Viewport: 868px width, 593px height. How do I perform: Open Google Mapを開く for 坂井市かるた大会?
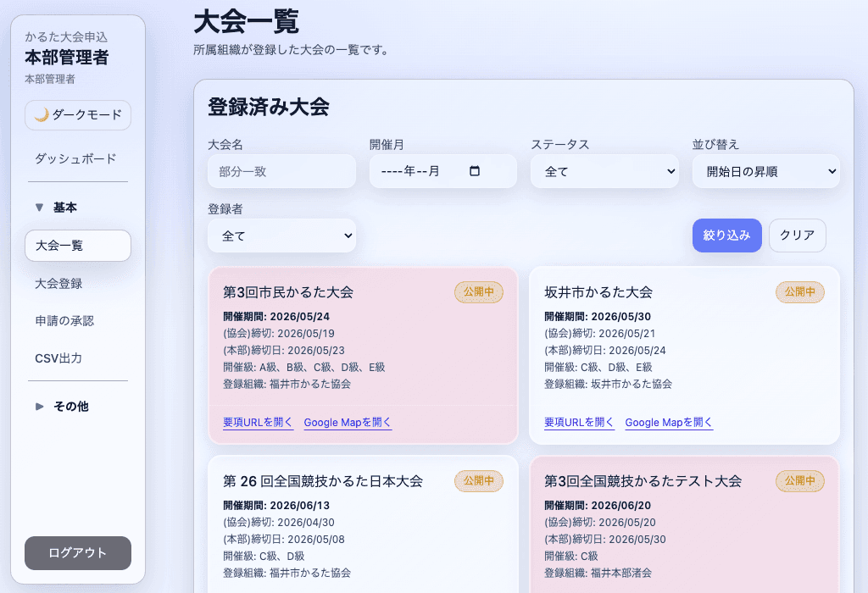669,423
